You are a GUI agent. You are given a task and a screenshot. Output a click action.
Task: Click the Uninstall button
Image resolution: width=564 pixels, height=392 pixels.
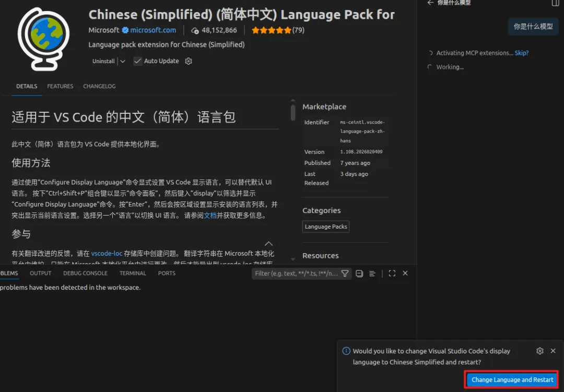(103, 61)
